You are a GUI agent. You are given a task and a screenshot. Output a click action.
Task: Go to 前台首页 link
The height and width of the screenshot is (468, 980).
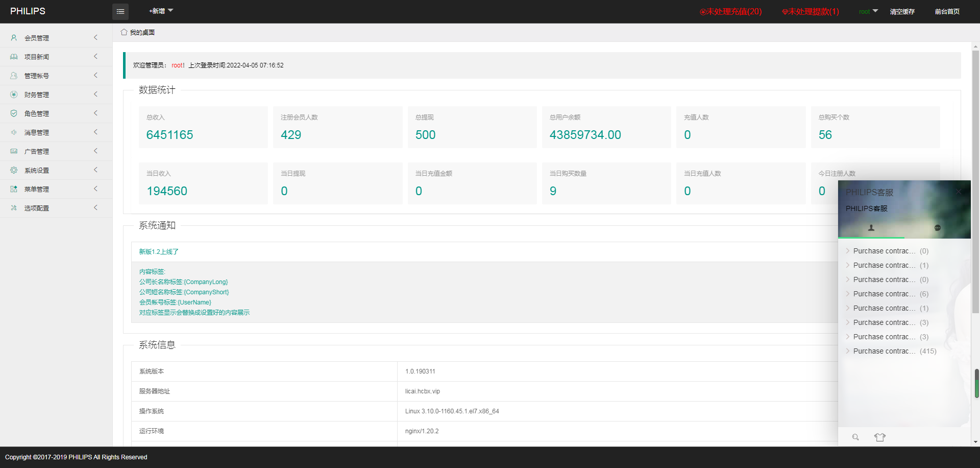click(947, 11)
